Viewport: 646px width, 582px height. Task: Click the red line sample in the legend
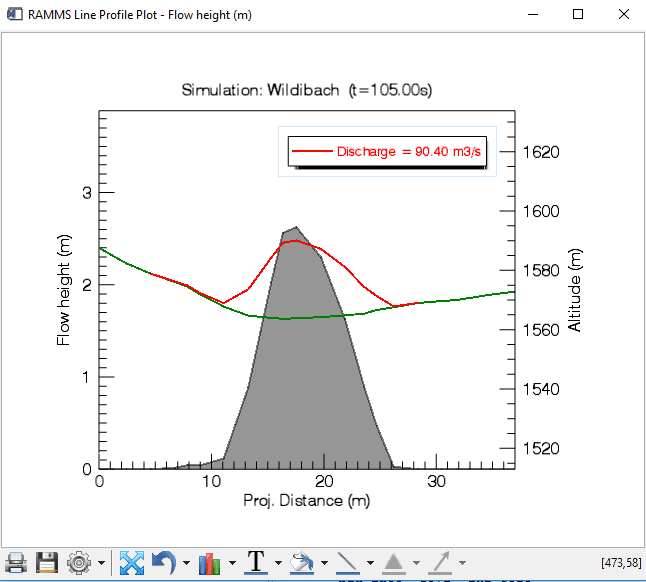tap(312, 151)
